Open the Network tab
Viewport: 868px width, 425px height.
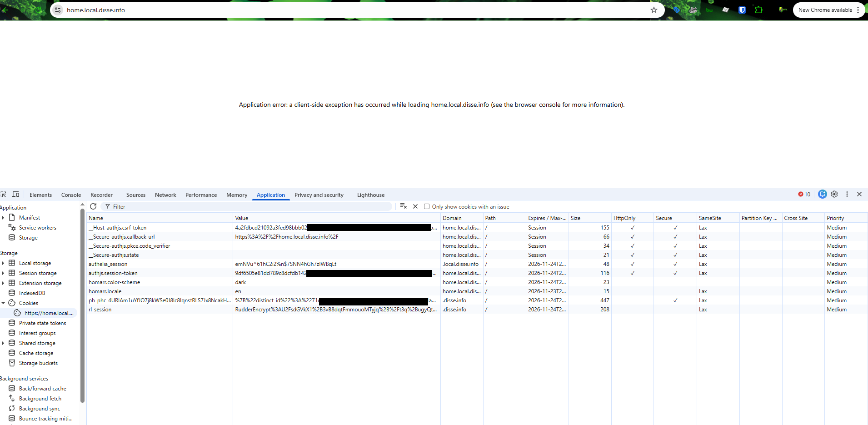coord(165,195)
